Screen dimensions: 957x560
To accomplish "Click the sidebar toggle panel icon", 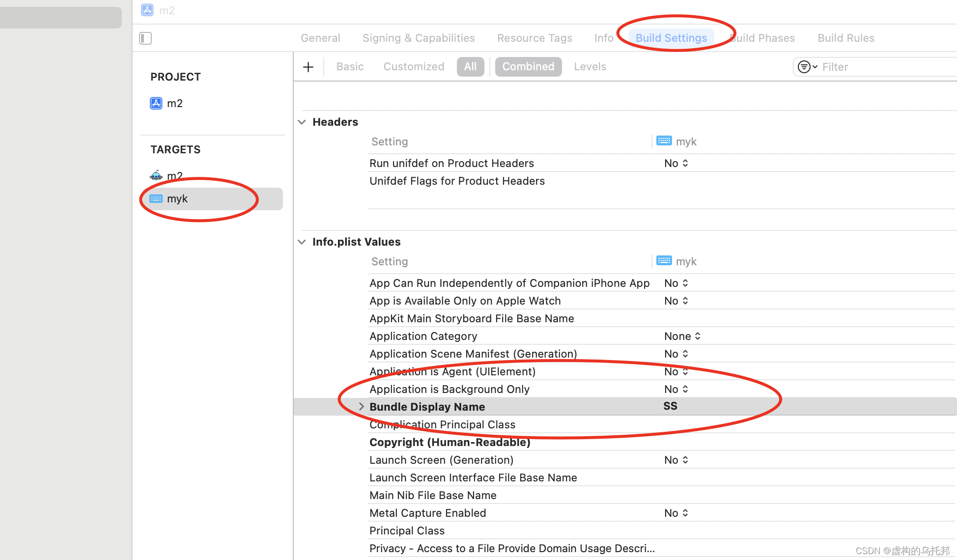I will pyautogui.click(x=145, y=38).
